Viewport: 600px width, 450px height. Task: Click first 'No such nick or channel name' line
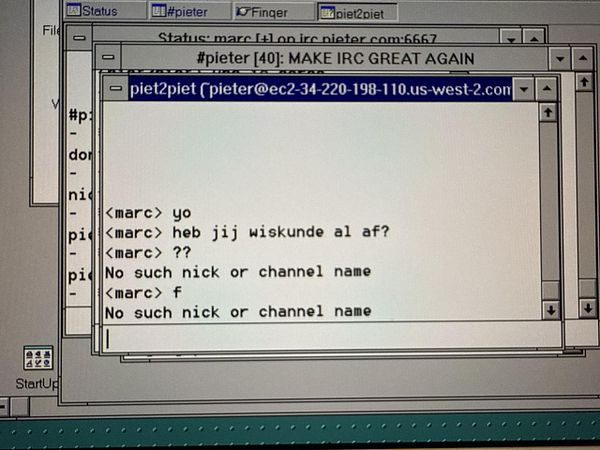(238, 272)
